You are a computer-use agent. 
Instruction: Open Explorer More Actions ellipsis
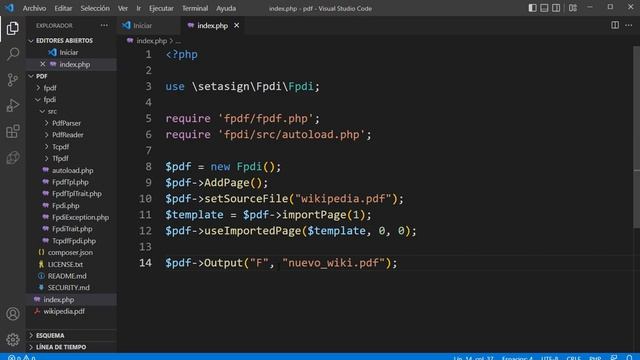click(104, 25)
